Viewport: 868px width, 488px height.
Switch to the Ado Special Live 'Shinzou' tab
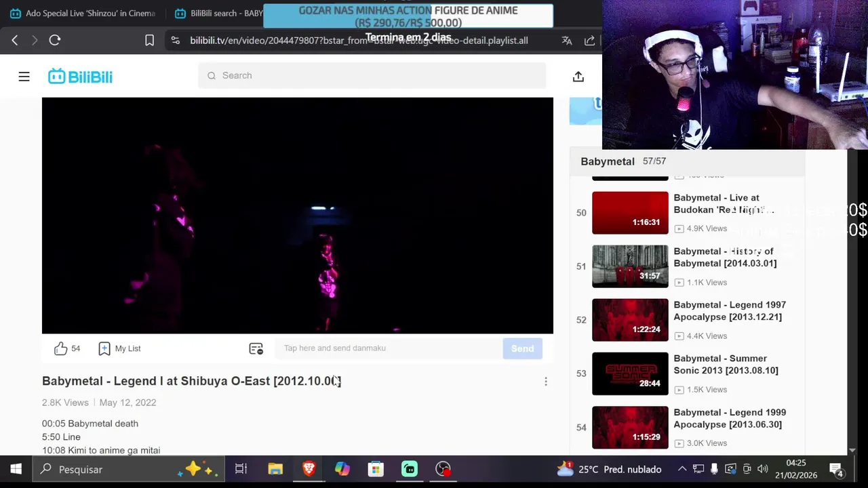coord(83,14)
